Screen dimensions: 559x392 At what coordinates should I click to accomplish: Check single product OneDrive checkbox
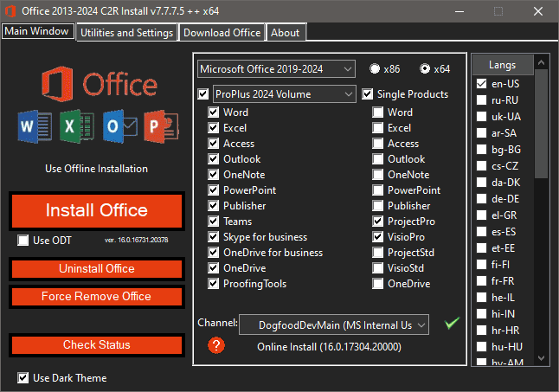(378, 284)
